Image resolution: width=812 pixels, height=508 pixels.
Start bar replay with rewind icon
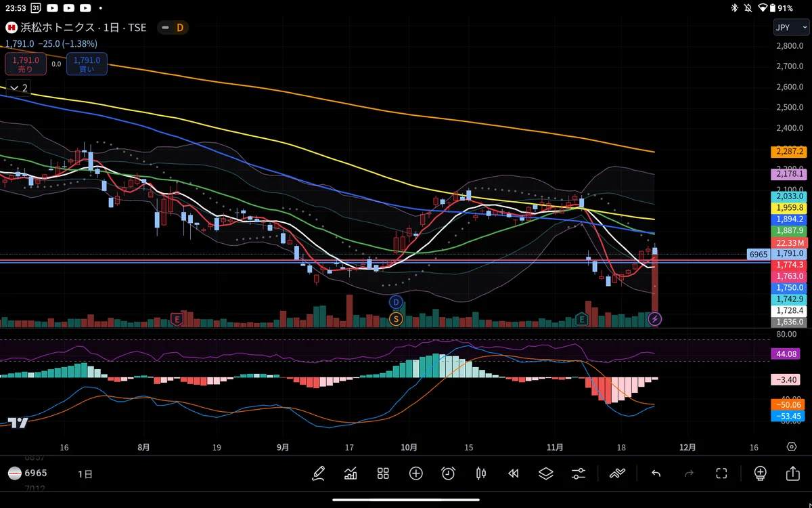[514, 473]
